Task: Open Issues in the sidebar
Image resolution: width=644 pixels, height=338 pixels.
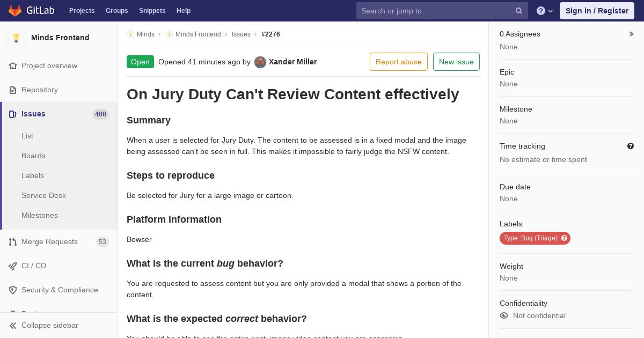Action: coord(33,114)
